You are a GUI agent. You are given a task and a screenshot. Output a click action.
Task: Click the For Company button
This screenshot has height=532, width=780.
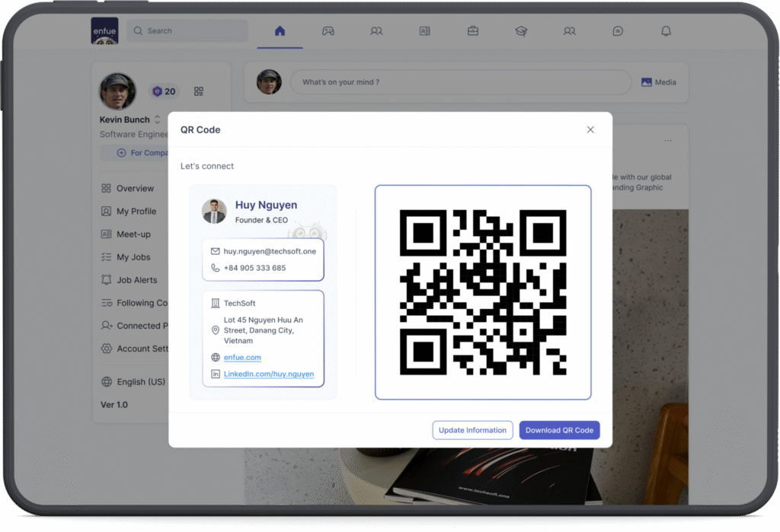(134, 153)
